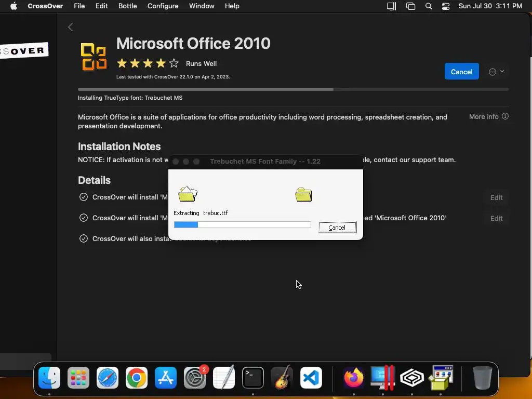Screen dimensions: 532x399
Task: Click the closed destination folder icon
Action: pos(303,195)
